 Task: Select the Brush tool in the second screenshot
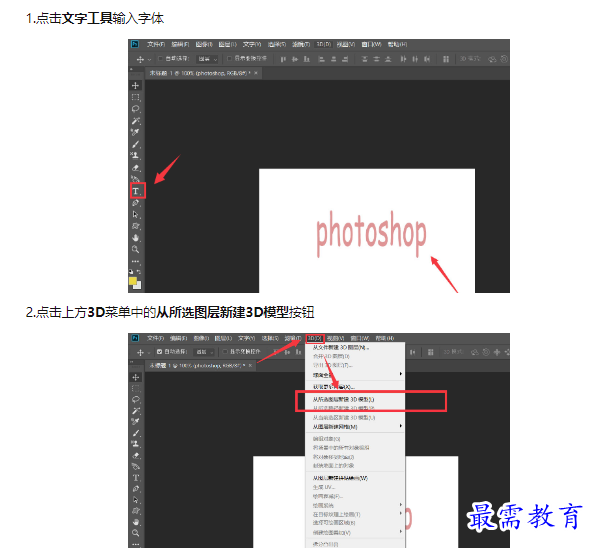pyautogui.click(x=136, y=433)
